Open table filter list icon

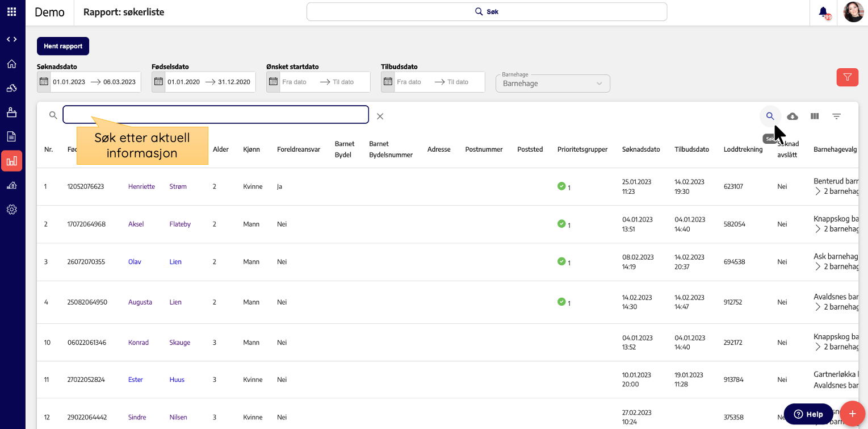coord(836,116)
